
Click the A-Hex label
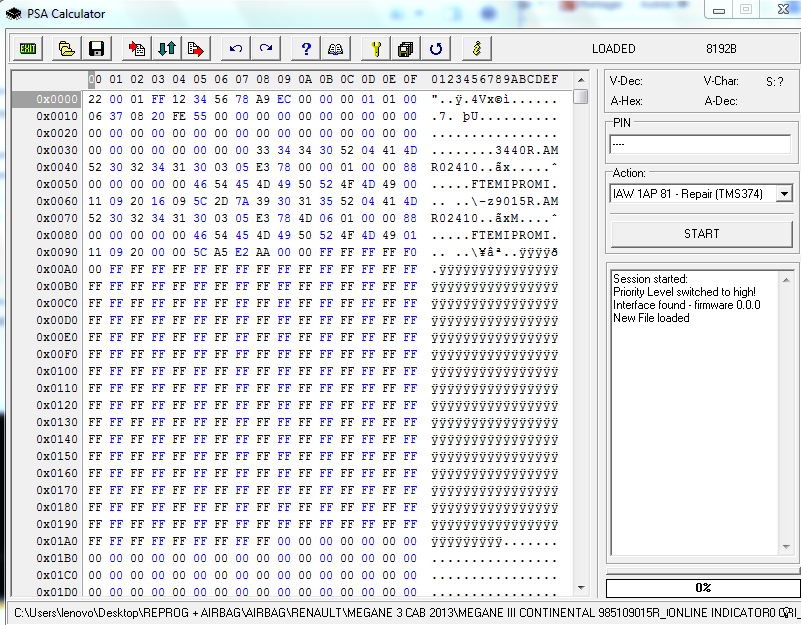point(626,101)
